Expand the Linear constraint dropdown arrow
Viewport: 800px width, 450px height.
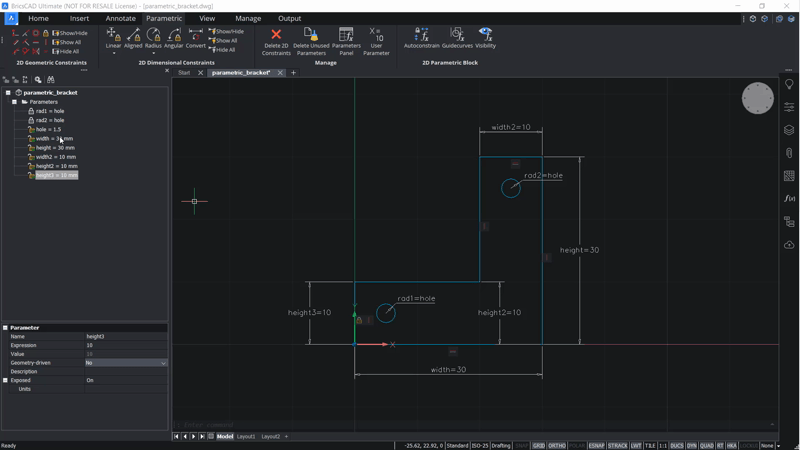[113, 53]
